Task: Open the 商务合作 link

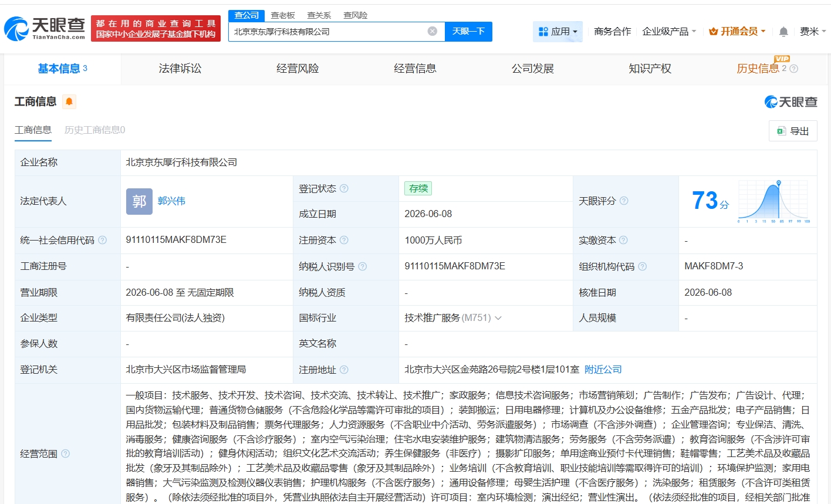Action: (613, 32)
